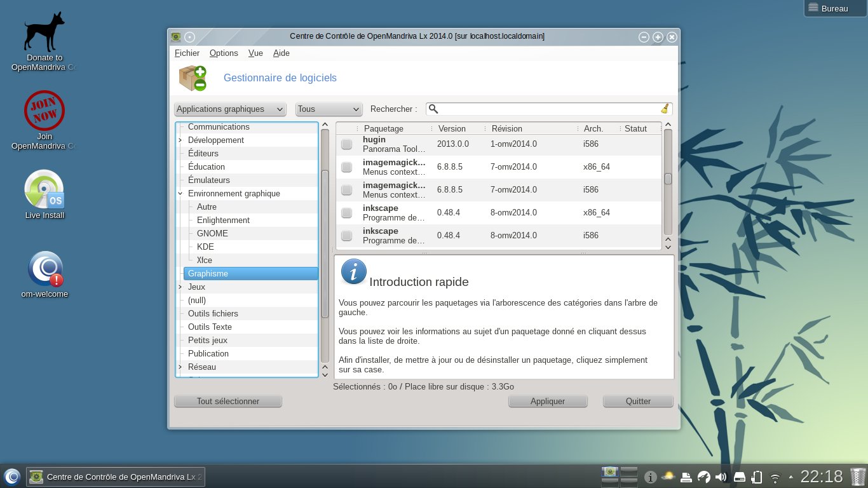This screenshot has height=488, width=868.
Task: Select the Communications category
Action: pos(219,127)
